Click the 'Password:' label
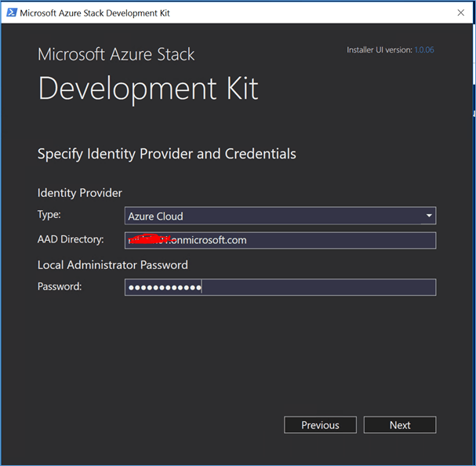This screenshot has height=466, width=476. click(x=60, y=286)
